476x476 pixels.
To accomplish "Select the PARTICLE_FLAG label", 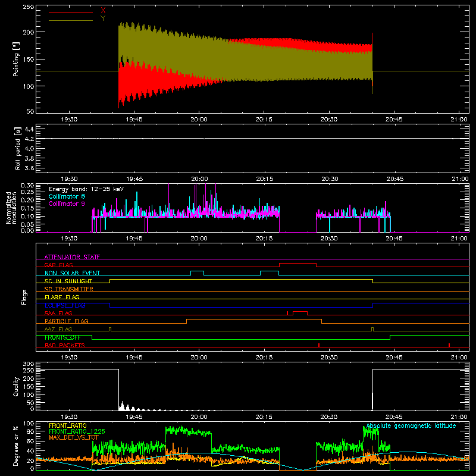I will [67, 321].
